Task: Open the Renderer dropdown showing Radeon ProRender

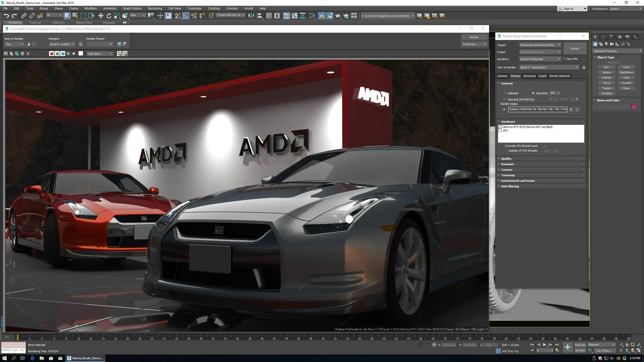Action: (540, 59)
